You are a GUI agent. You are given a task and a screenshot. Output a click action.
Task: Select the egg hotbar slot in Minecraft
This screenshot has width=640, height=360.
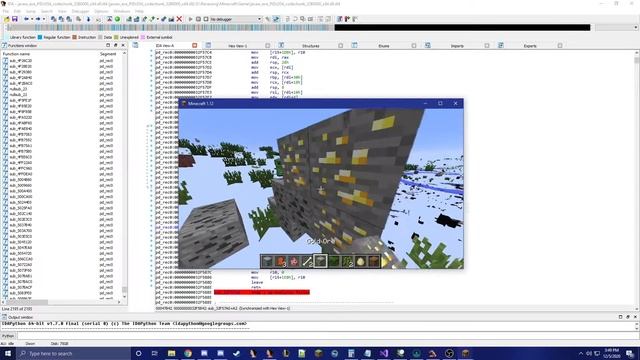point(360,261)
